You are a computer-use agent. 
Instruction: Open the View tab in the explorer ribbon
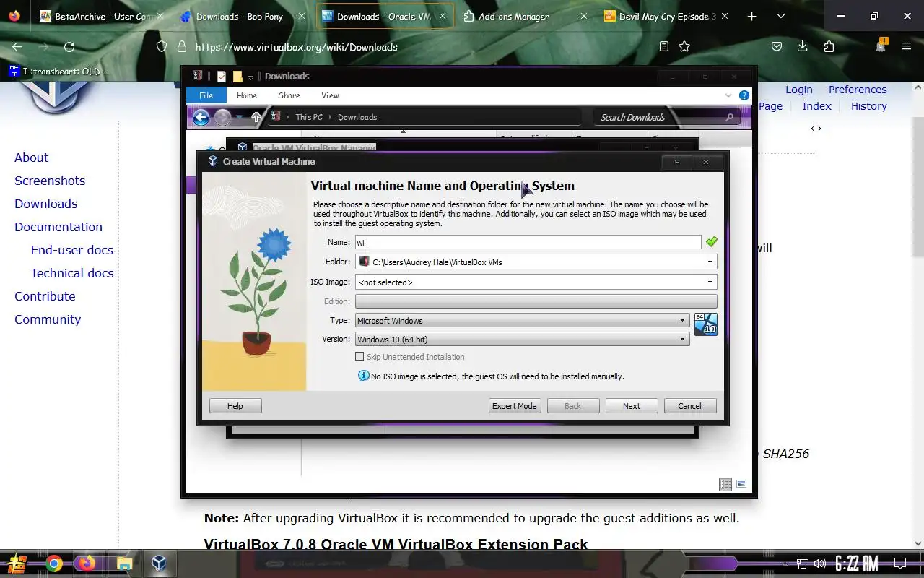coord(330,95)
